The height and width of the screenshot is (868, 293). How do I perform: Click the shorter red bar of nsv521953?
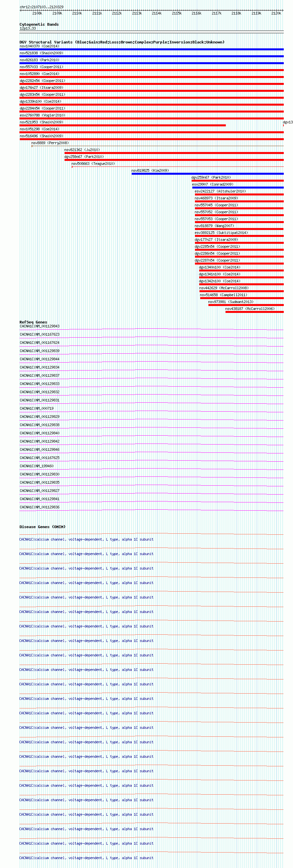[123, 125]
